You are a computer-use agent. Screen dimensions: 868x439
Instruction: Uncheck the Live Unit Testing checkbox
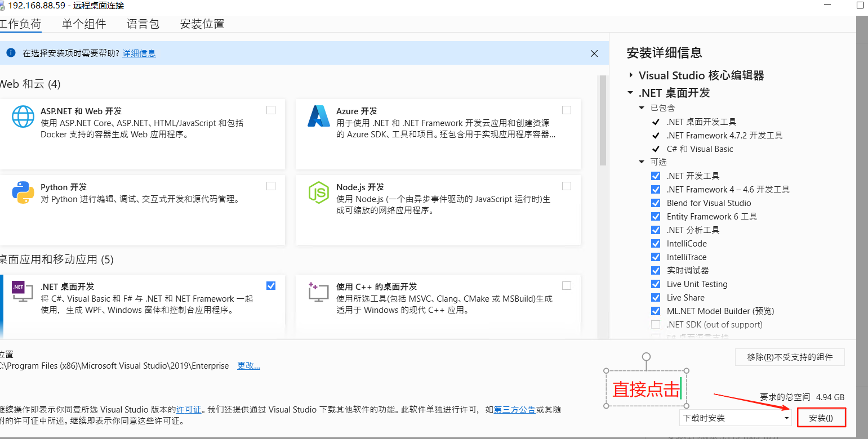point(656,284)
